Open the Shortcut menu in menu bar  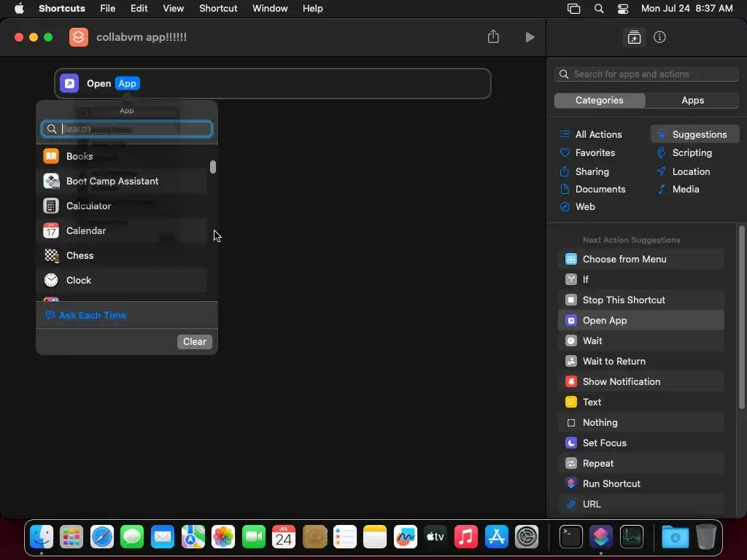[218, 8]
